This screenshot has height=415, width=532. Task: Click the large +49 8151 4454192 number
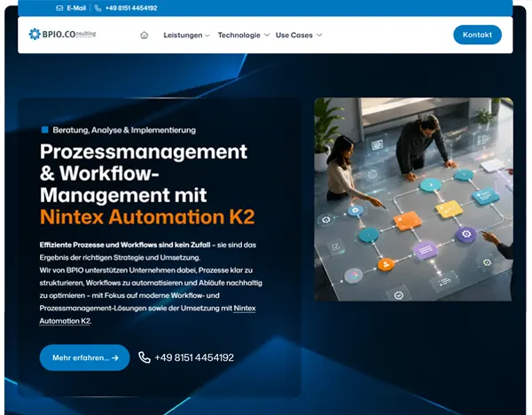pos(194,357)
